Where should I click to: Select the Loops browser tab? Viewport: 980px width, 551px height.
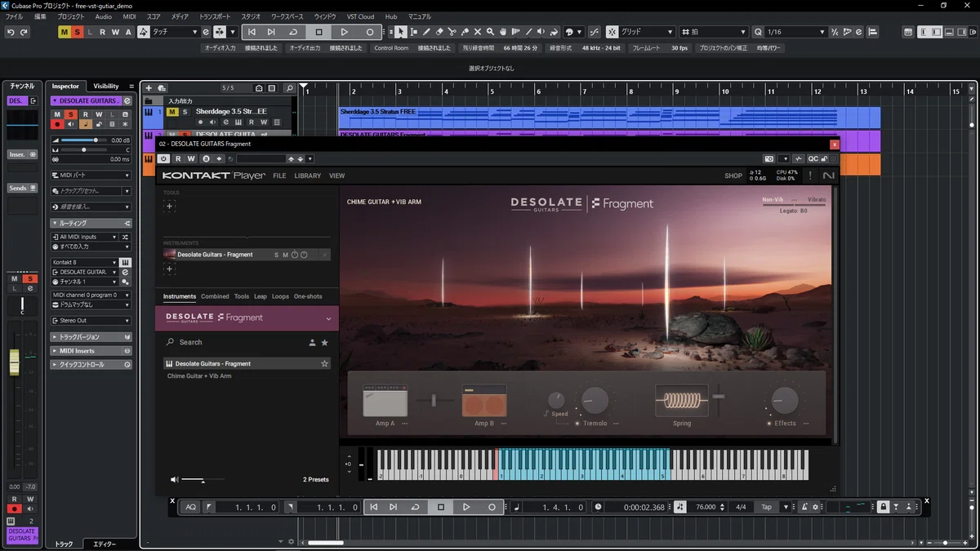(280, 296)
